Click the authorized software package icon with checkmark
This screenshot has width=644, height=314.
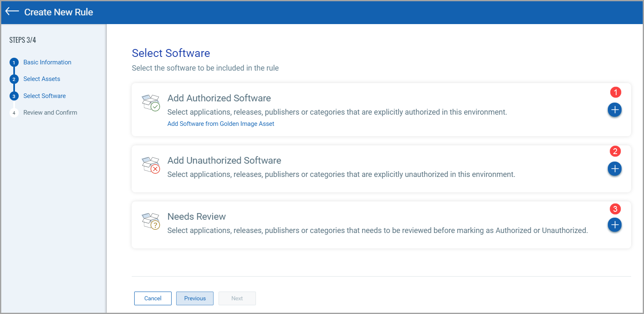(x=151, y=103)
